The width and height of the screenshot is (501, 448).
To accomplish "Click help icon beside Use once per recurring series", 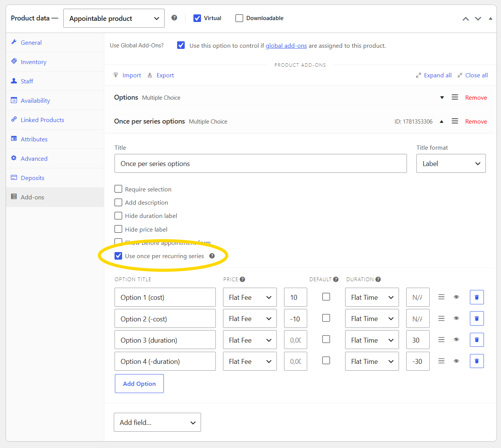I will tap(212, 256).
